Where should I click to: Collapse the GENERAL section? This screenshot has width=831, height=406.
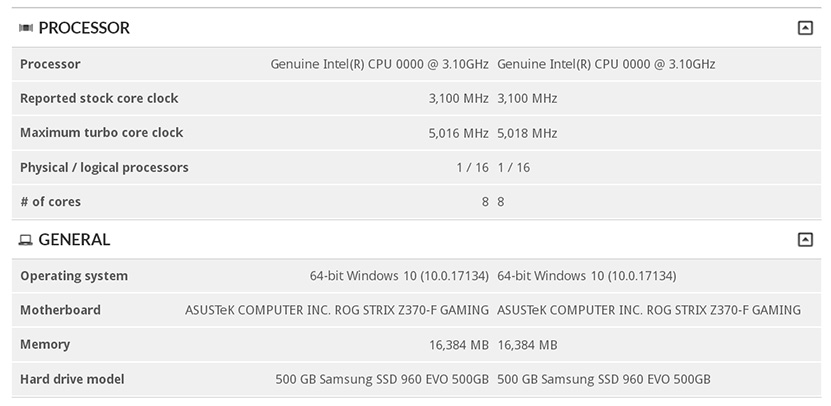pyautogui.click(x=805, y=240)
